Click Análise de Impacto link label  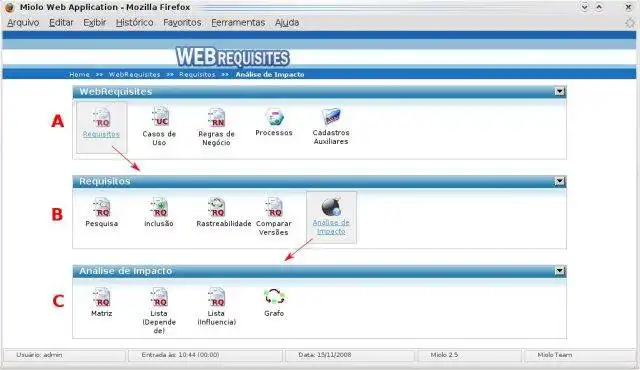click(x=331, y=227)
